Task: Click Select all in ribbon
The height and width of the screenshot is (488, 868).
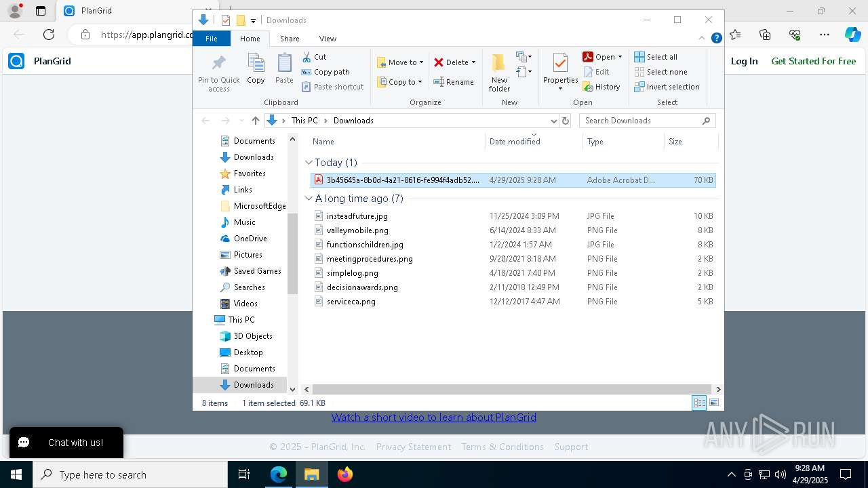Action: pyautogui.click(x=656, y=57)
